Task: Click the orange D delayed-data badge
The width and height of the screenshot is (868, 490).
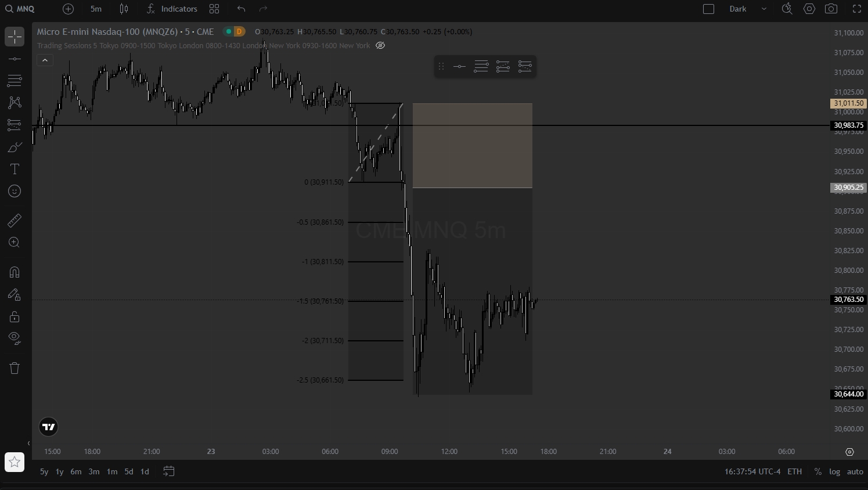Action: point(239,31)
